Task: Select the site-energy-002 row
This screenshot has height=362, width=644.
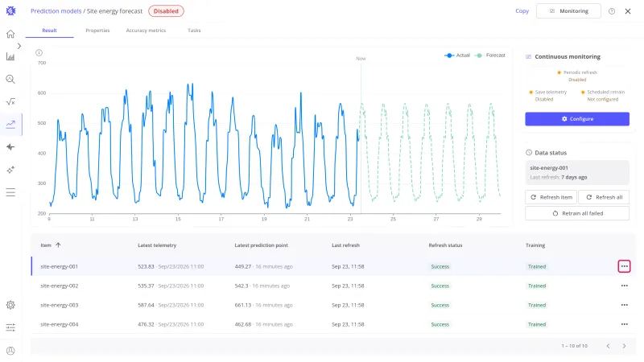Action: 333,286
